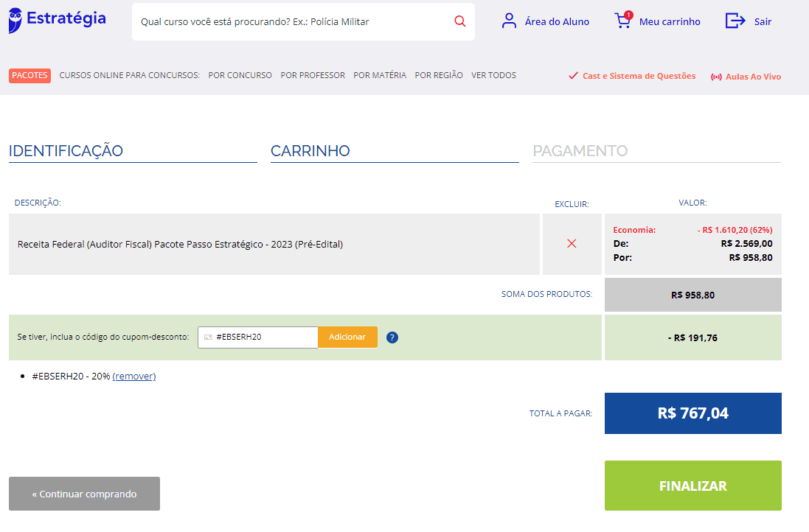This screenshot has height=532, width=809.
Task: Open Por Professor menu
Action: 313,75
